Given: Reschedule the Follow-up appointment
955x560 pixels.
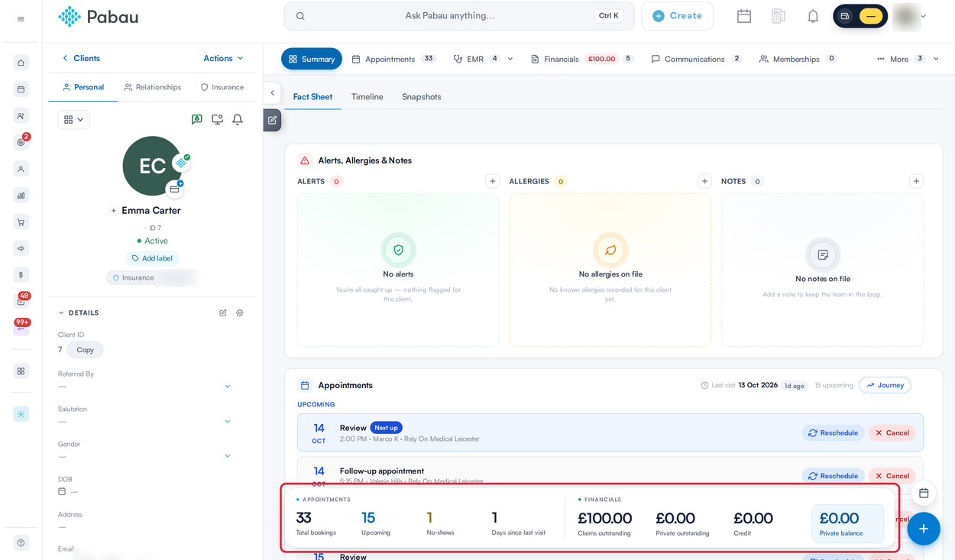Looking at the screenshot, I should pyautogui.click(x=833, y=476).
